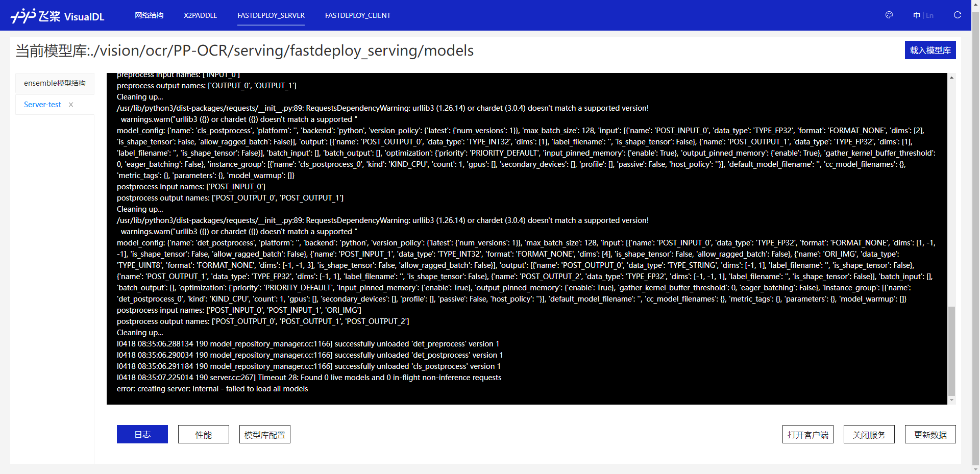980x474 pixels.
Task: Click the log panel scrollbar thumb
Action: [951, 351]
